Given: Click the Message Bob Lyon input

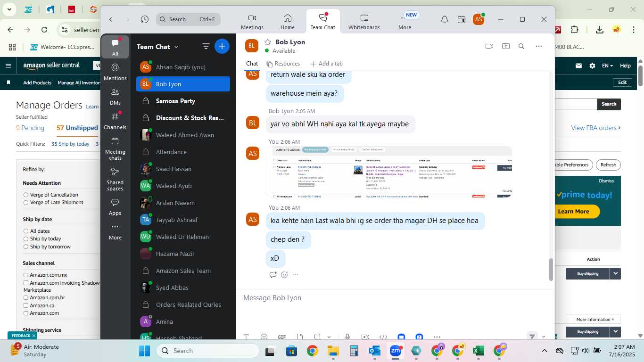Looking at the screenshot, I should pos(394,298).
